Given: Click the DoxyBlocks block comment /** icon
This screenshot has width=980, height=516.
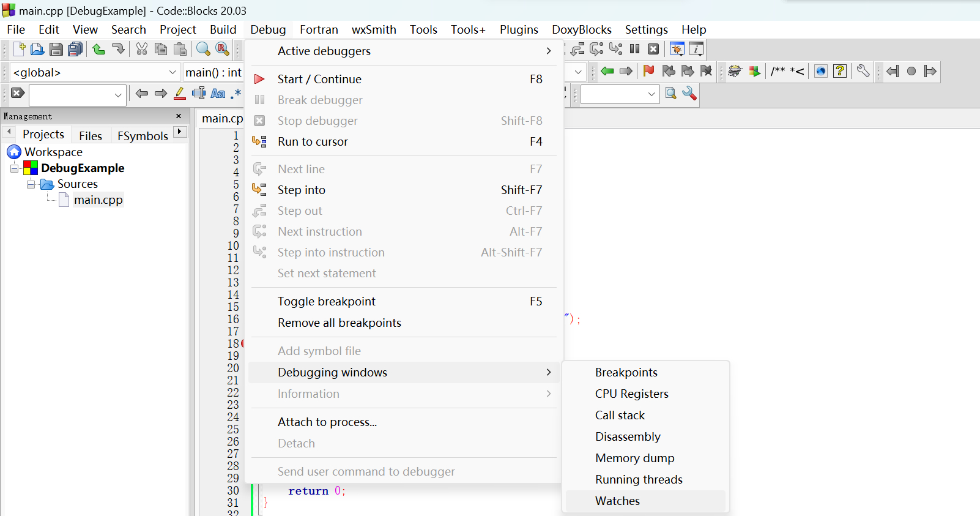Looking at the screenshot, I should [778, 72].
